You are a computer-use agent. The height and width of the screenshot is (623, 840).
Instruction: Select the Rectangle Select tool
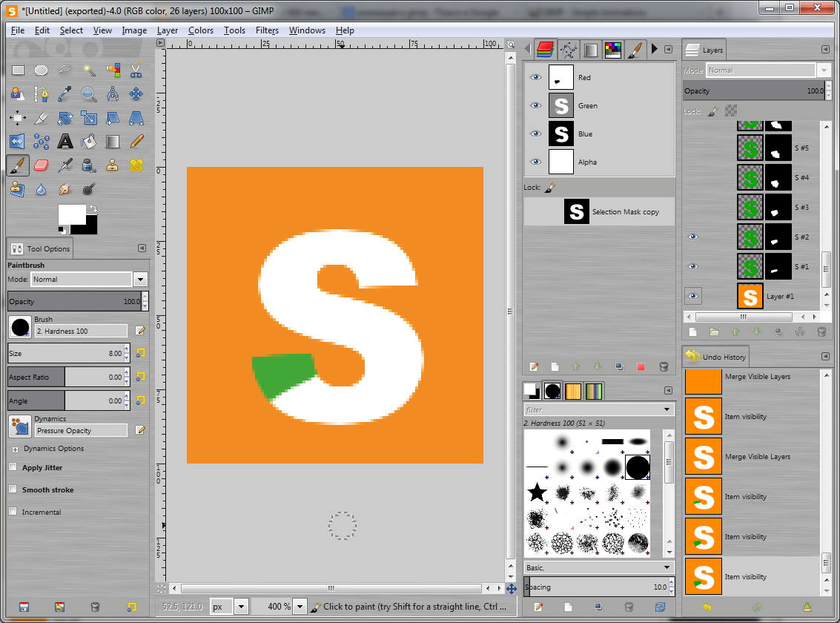click(x=18, y=70)
